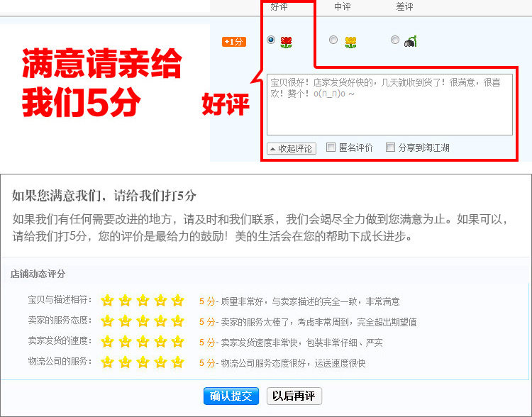Select the 好评 radio button
Image resolution: width=532 pixels, height=417 pixels.
(x=271, y=40)
